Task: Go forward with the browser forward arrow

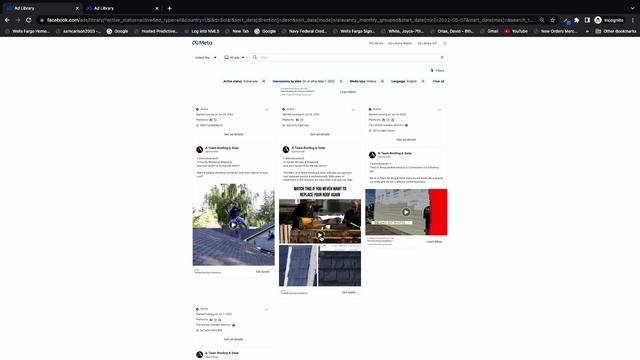Action: (x=18, y=20)
